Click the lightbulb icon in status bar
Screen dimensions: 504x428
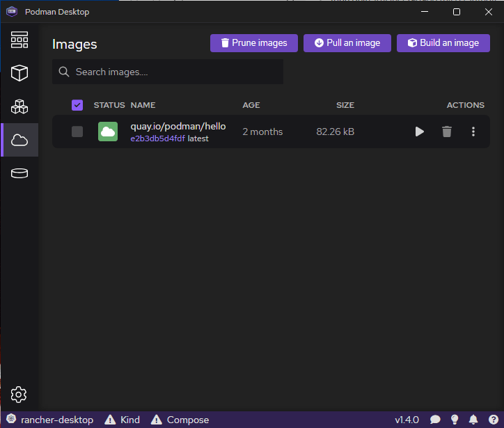coord(455,420)
